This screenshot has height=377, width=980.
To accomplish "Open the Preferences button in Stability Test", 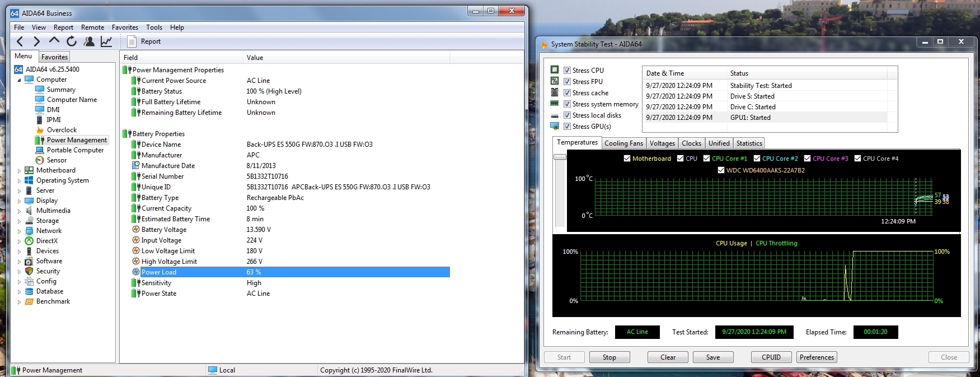I will coord(817,357).
